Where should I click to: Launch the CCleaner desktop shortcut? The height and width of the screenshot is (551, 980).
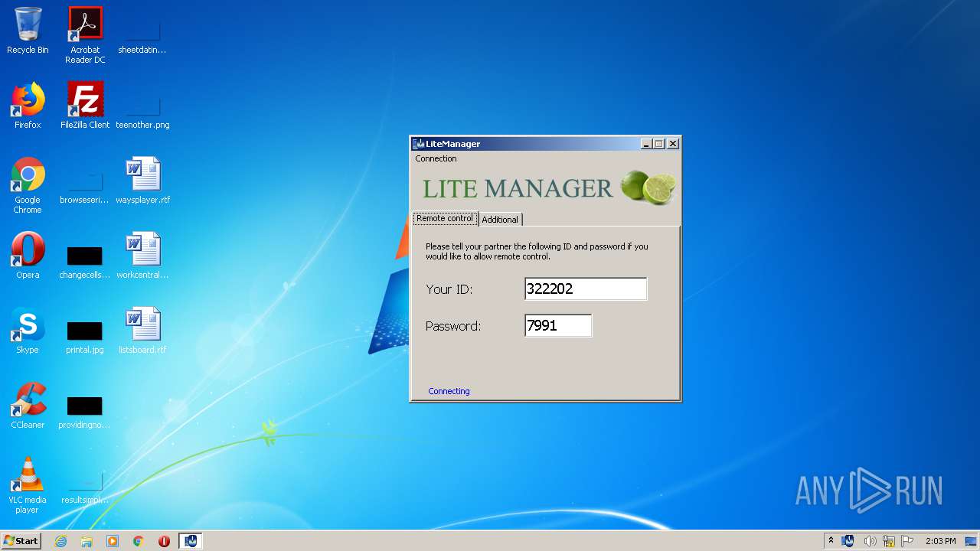28,406
